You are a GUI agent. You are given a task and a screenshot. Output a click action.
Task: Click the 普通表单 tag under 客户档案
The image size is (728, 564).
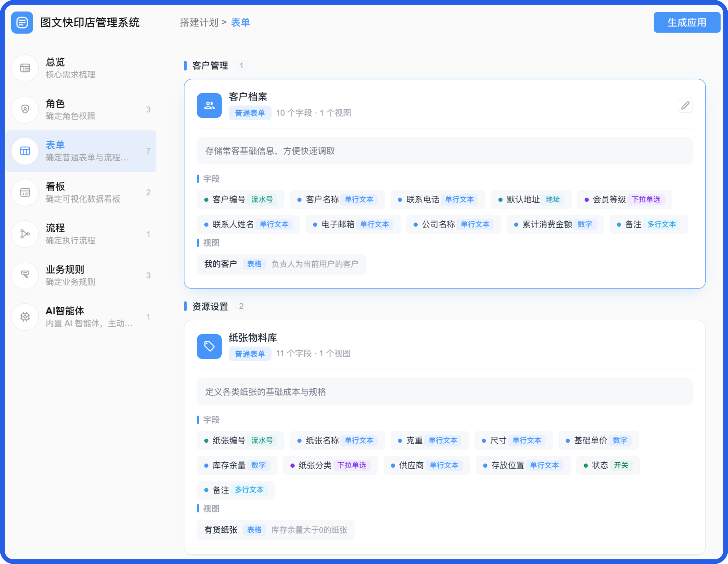click(x=250, y=113)
